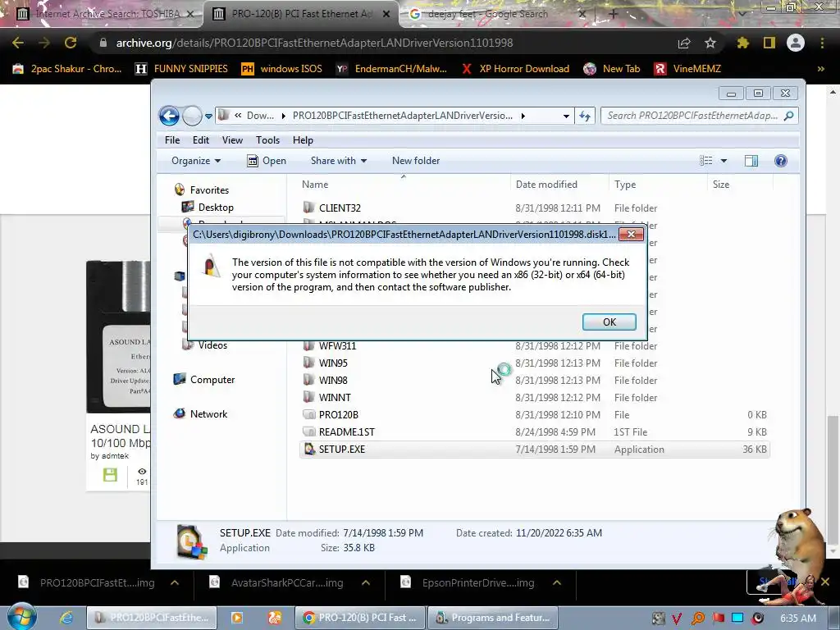Select the WIN98 folder
Screen dimensions: 840x630
pos(333,381)
